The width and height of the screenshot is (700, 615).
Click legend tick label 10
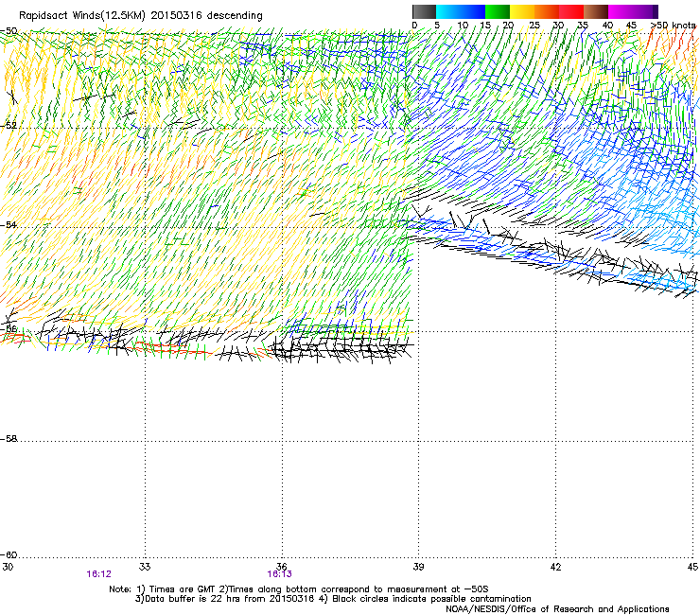point(463,26)
